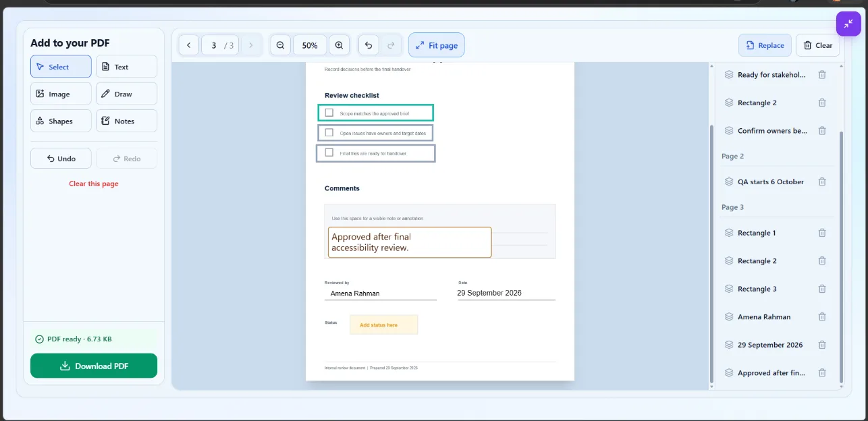
Task: Click the Add status here field
Action: pyautogui.click(x=383, y=325)
